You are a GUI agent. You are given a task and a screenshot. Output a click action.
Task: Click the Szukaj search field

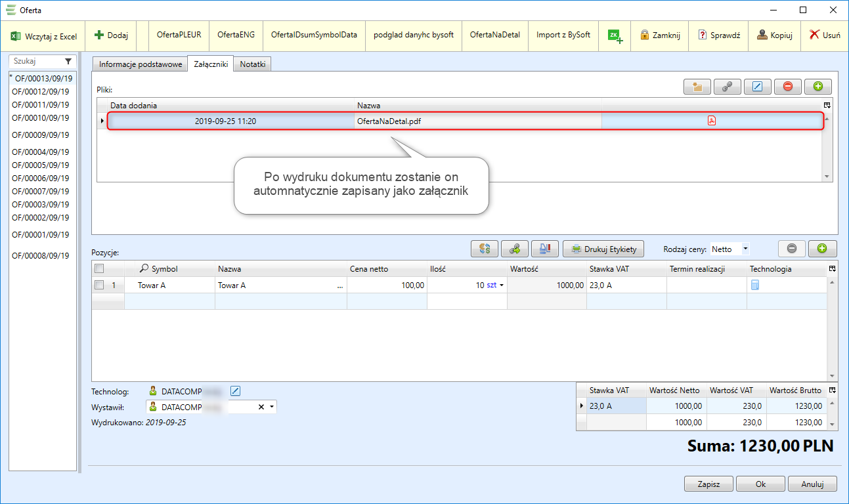point(36,61)
